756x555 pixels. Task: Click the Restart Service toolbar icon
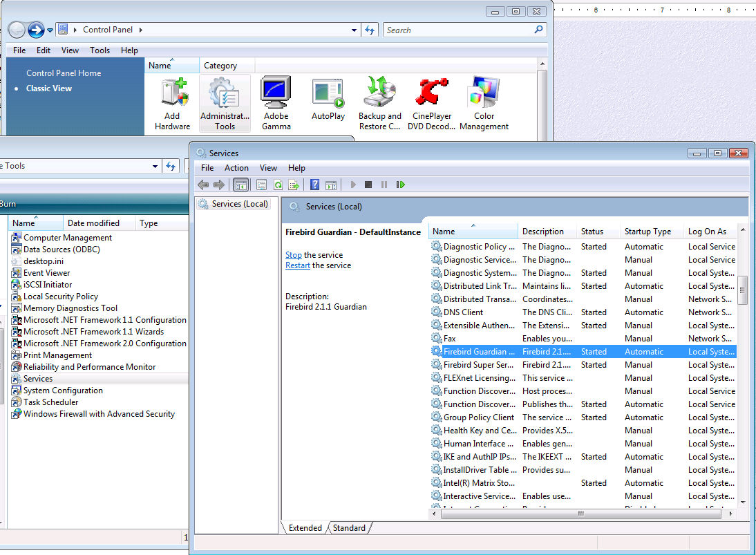click(x=400, y=185)
